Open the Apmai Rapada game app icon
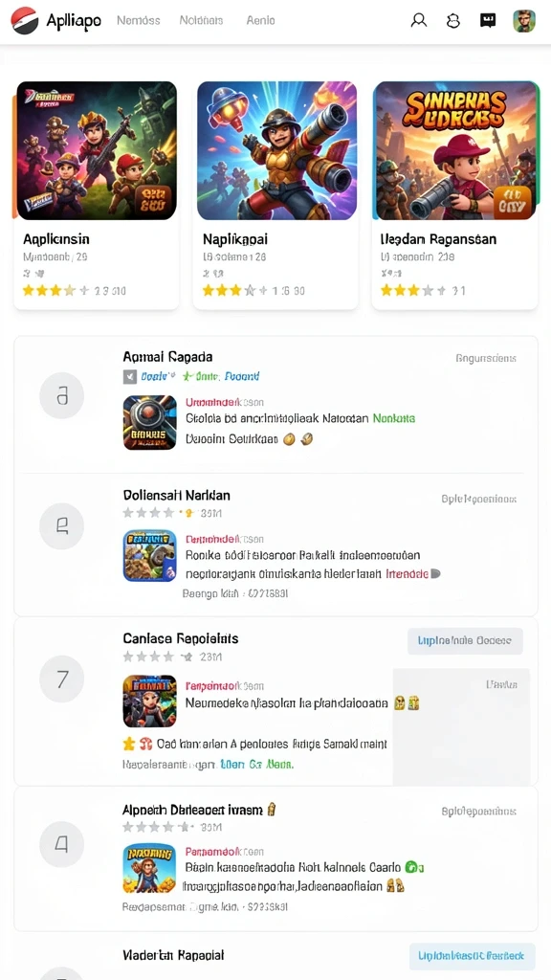The image size is (551, 980). tap(150, 422)
